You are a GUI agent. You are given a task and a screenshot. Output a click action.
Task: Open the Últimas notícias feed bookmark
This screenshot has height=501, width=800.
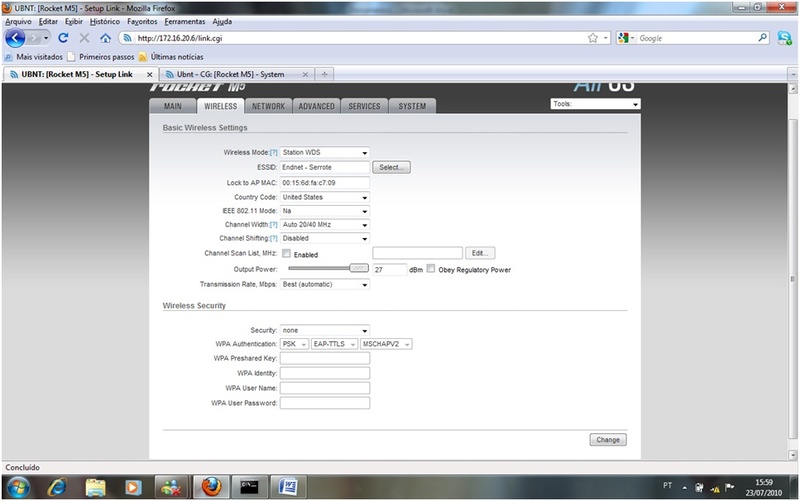171,57
